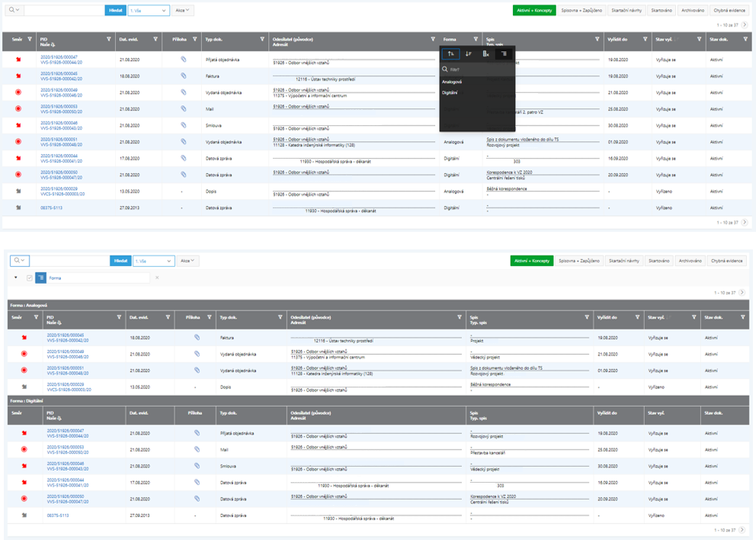This screenshot has width=756, height=540.
Task: Click the Příloha filter funnel in the upper table
Action: tap(195, 39)
